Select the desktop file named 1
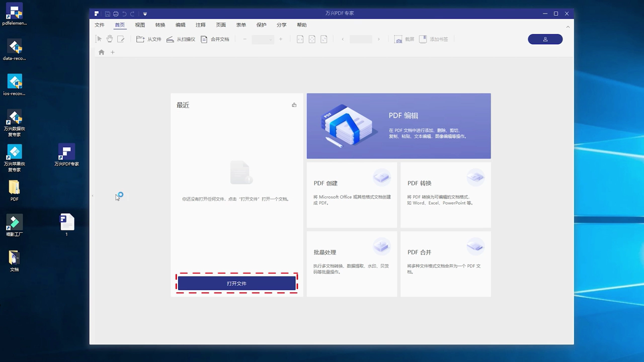 point(67,225)
